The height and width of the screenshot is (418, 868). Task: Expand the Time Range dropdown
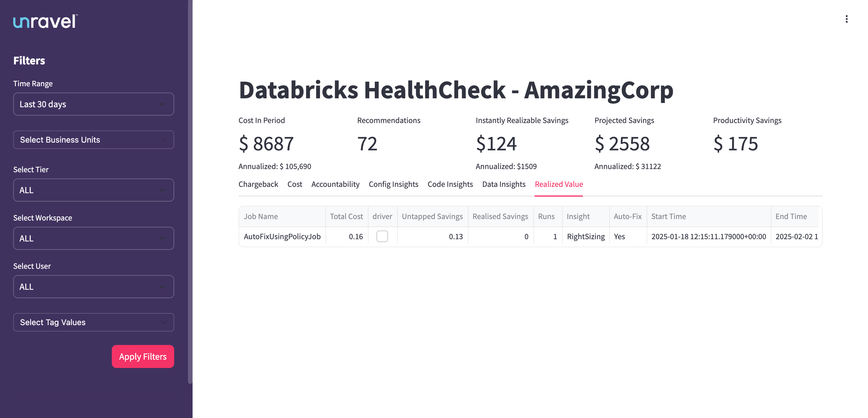[93, 104]
